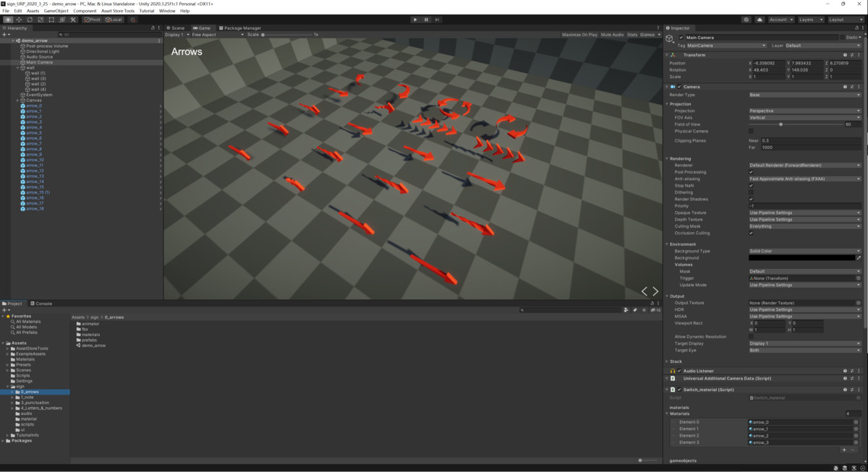Enable Physical Camera checkbox

(x=751, y=131)
